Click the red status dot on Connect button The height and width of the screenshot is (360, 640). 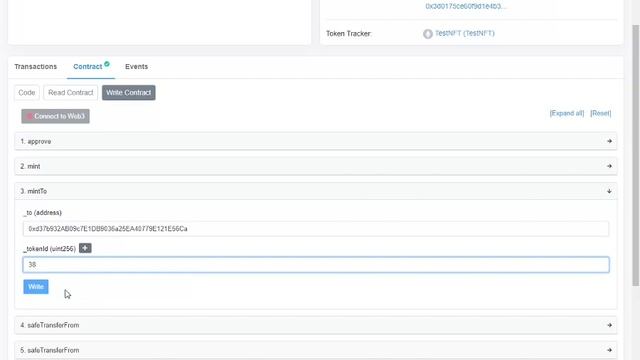coord(29,116)
